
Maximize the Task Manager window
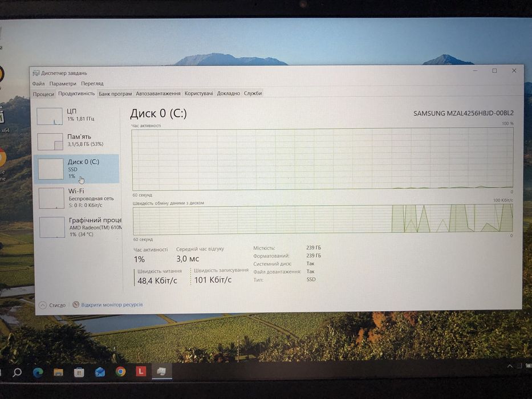click(x=495, y=71)
